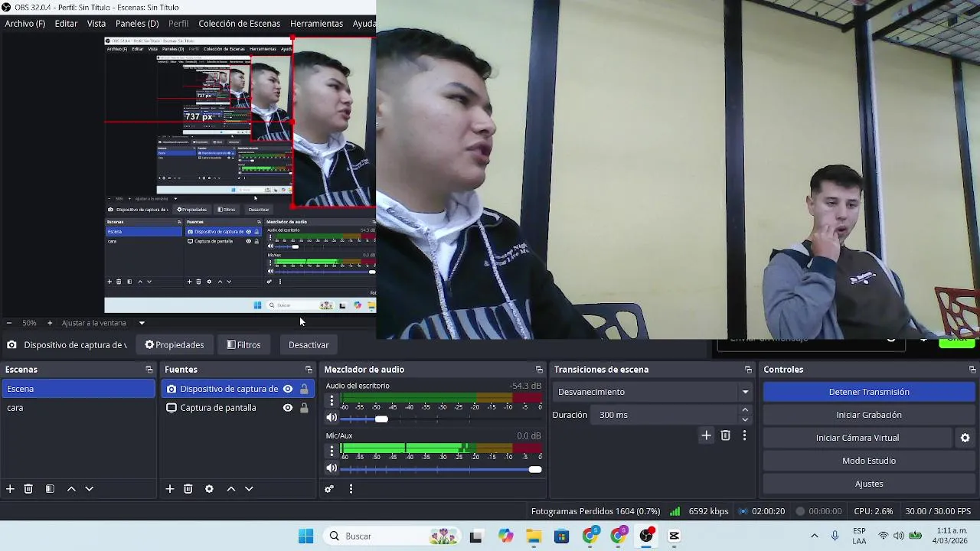Screen dimensions: 980x551
Task: Open Vista menu
Action: [x=96, y=24]
